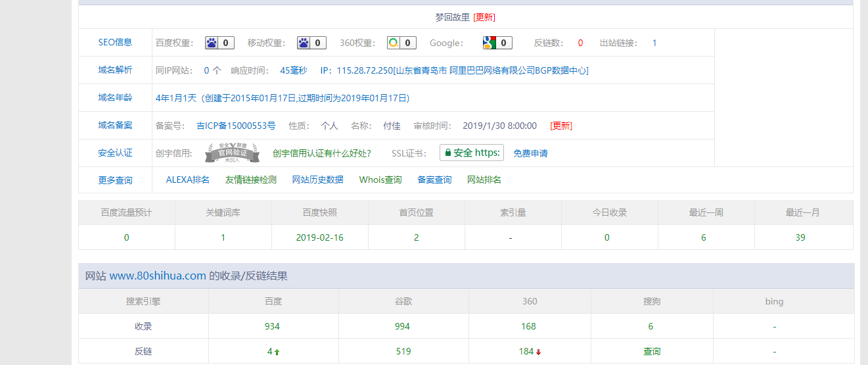Image resolution: width=868 pixels, height=365 pixels.
Task: Click the 更新 link beside 梦回故里
Action: click(x=484, y=17)
